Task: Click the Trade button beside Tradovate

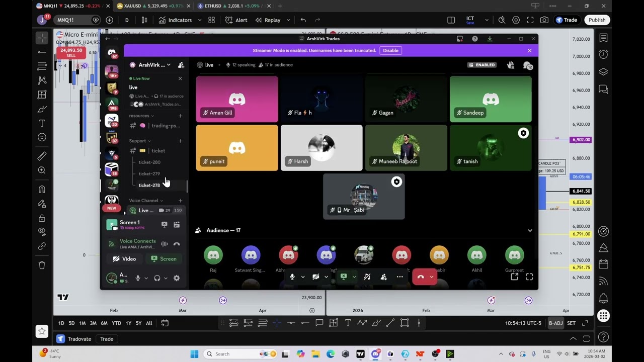Action: point(107,339)
